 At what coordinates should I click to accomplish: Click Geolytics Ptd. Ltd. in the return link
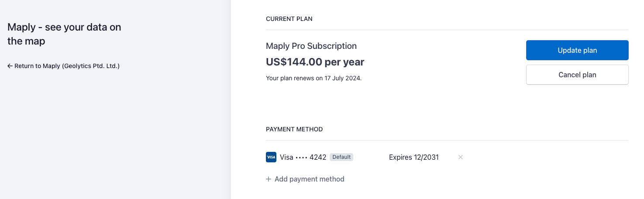coord(91,66)
